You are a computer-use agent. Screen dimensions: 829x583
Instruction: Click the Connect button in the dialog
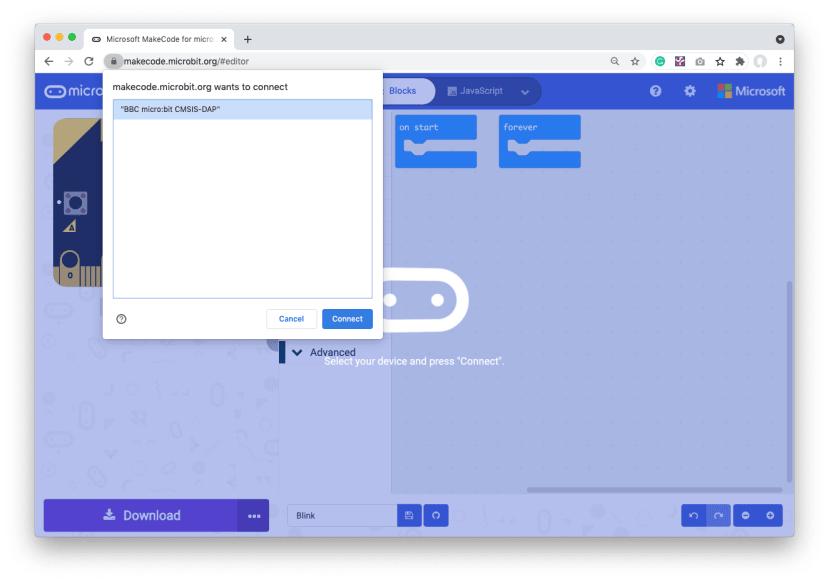[x=347, y=319]
